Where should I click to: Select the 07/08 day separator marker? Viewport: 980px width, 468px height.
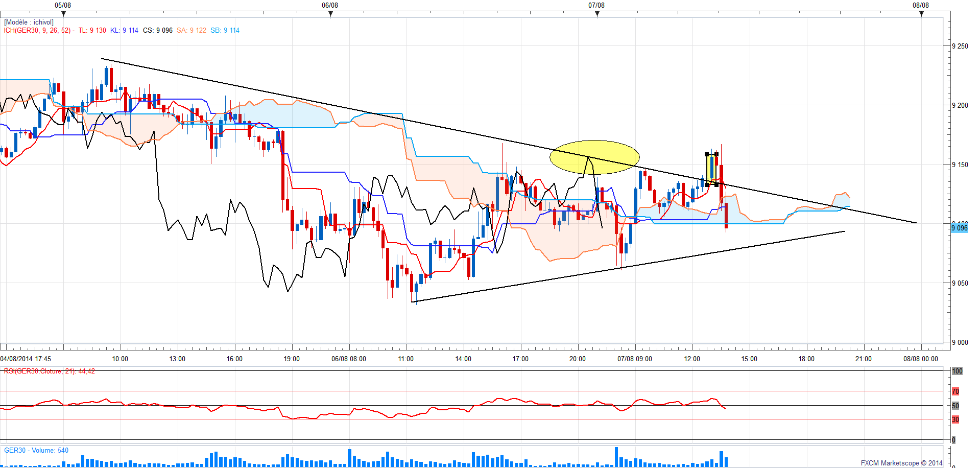click(597, 14)
